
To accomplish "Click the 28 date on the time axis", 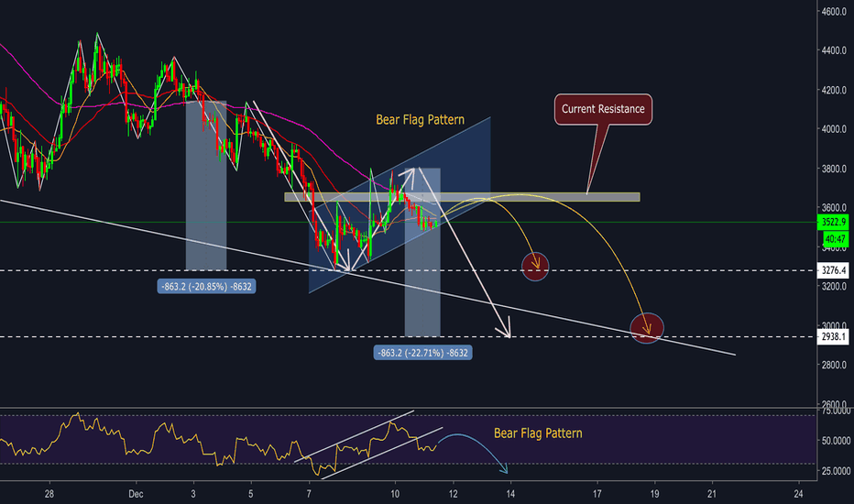I will coord(49,494).
